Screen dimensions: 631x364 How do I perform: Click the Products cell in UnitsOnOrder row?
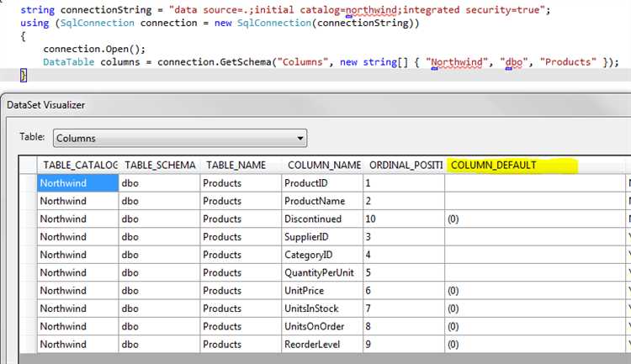pyautogui.click(x=241, y=326)
